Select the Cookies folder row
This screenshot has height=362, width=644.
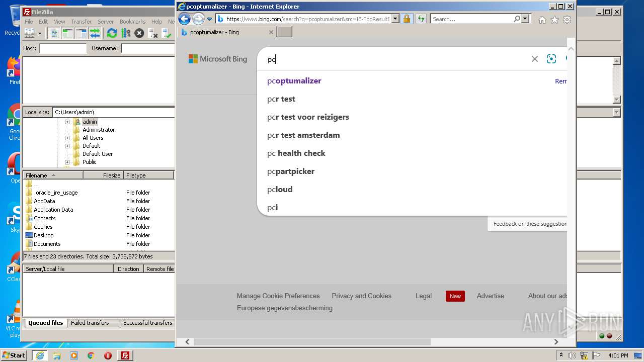pyautogui.click(x=99, y=227)
